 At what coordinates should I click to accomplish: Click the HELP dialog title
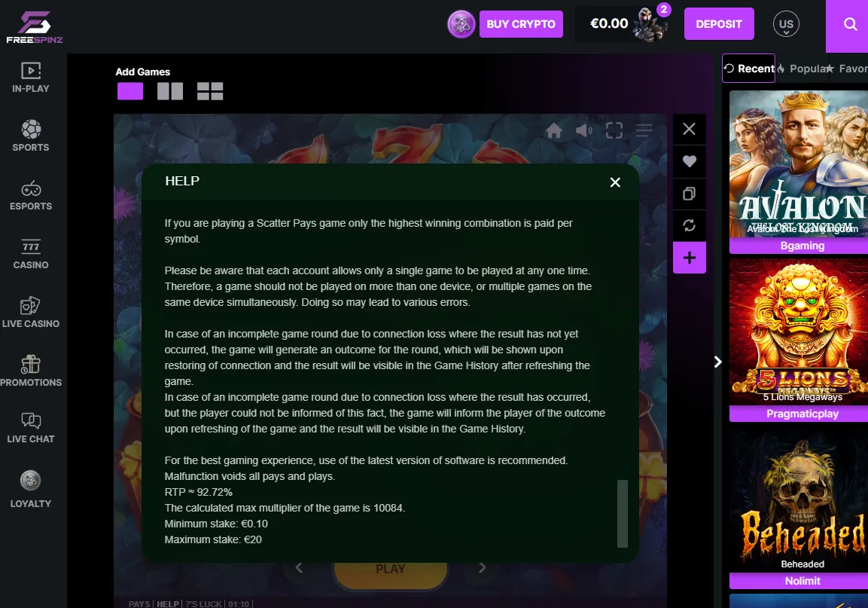tap(182, 181)
